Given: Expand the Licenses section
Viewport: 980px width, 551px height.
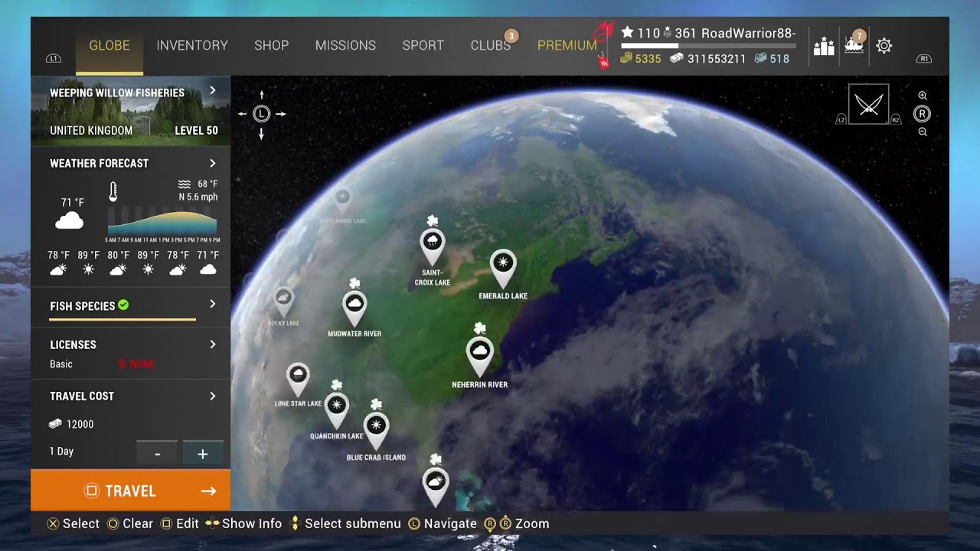Looking at the screenshot, I should tap(213, 344).
